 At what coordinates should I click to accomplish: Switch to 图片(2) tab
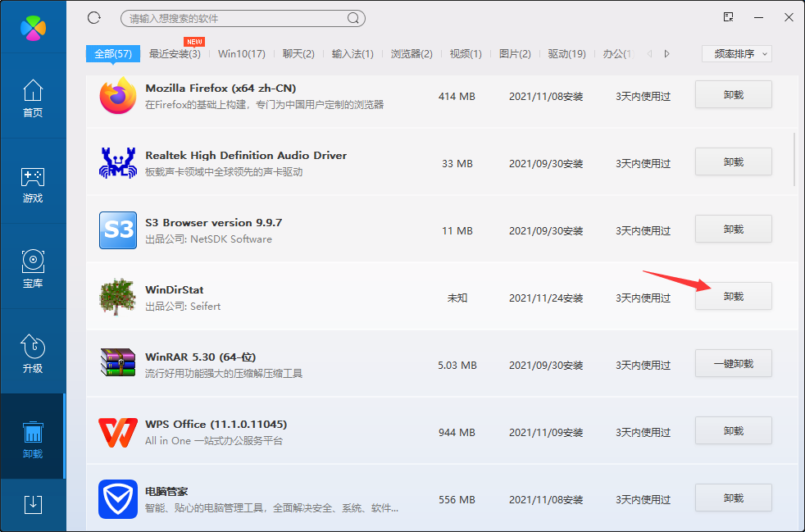coord(515,53)
